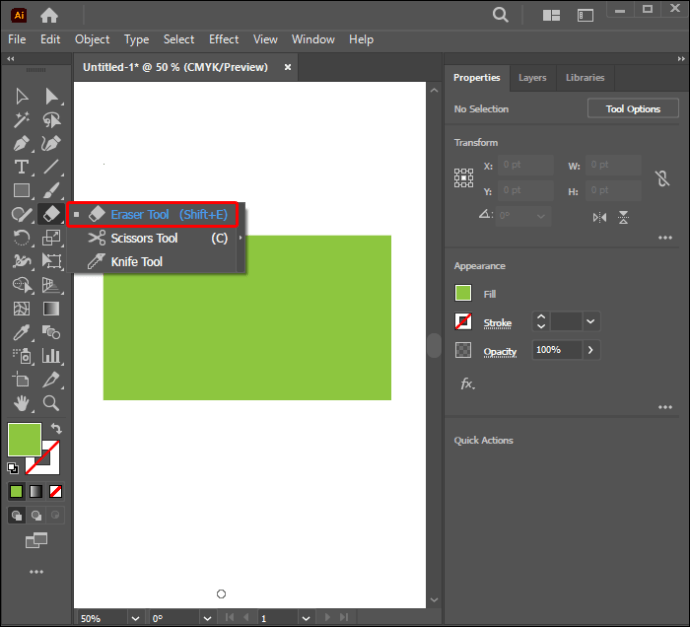Select the Direct Selection tool
Screen dimensions: 690x627
(51, 96)
